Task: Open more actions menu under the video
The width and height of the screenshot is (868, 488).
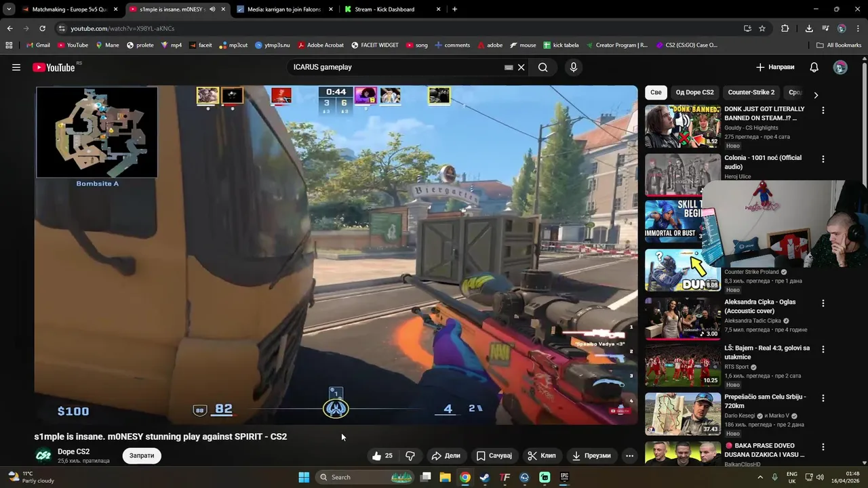Action: pyautogui.click(x=629, y=455)
